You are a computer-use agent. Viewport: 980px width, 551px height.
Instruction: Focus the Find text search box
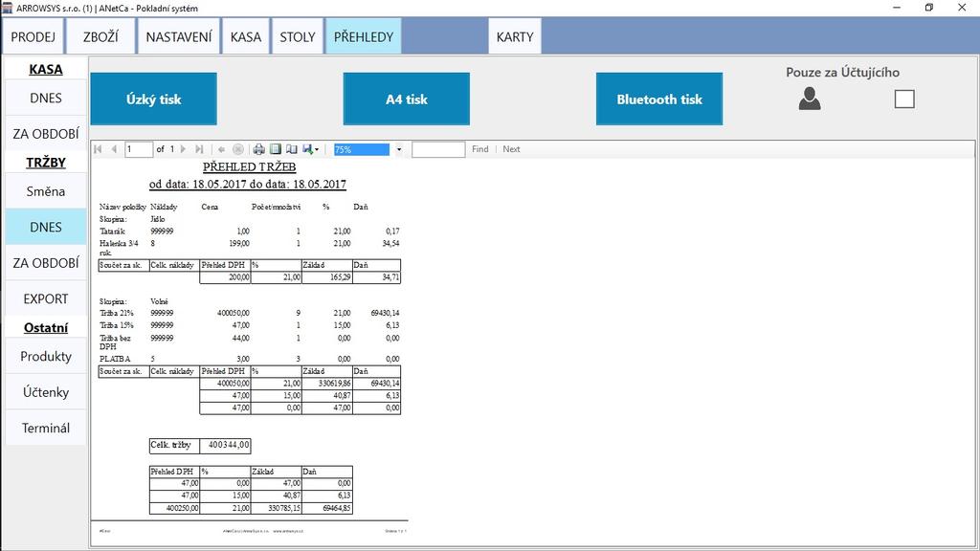pos(438,149)
